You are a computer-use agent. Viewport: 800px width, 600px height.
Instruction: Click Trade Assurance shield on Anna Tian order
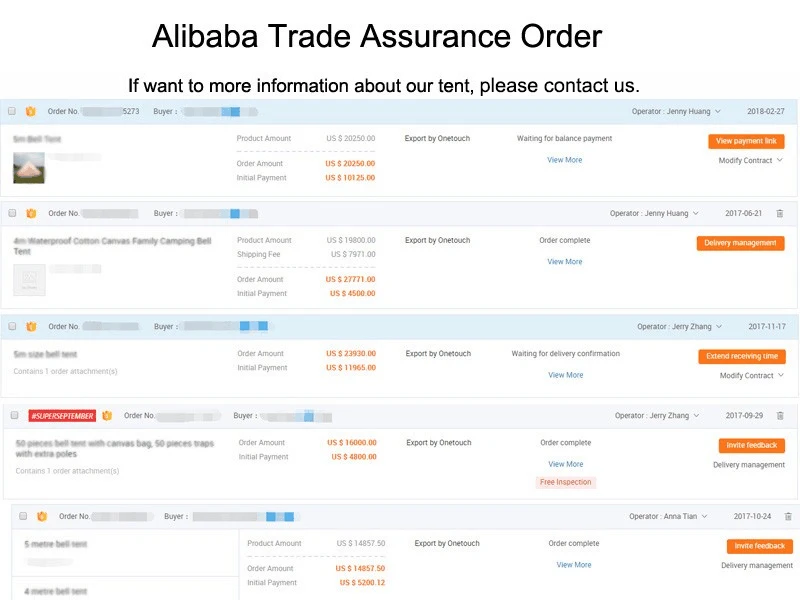[42, 516]
